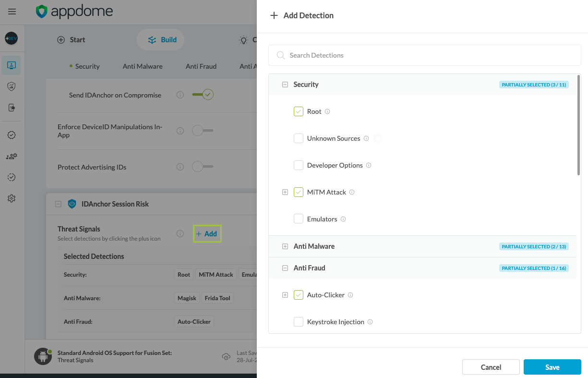Click the settings gear in the sidebar

click(x=12, y=198)
